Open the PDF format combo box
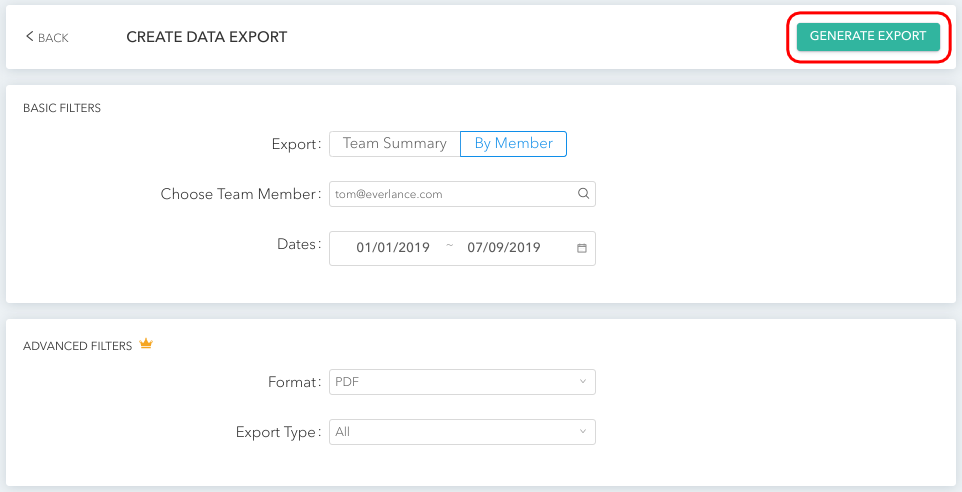This screenshot has width=962, height=492. point(463,382)
